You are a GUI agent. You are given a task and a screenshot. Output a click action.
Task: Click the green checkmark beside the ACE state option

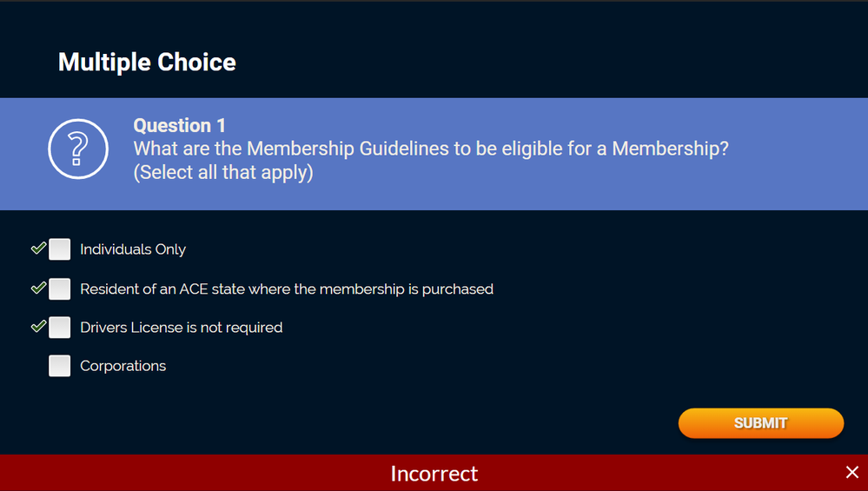[38, 288]
